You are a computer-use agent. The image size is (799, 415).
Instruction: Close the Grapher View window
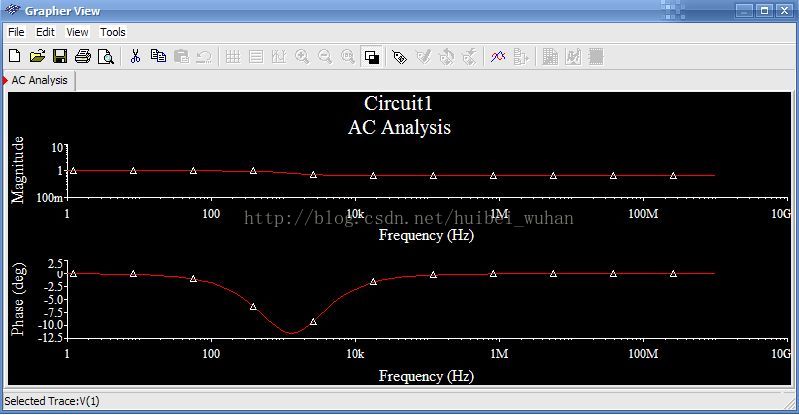[x=785, y=10]
